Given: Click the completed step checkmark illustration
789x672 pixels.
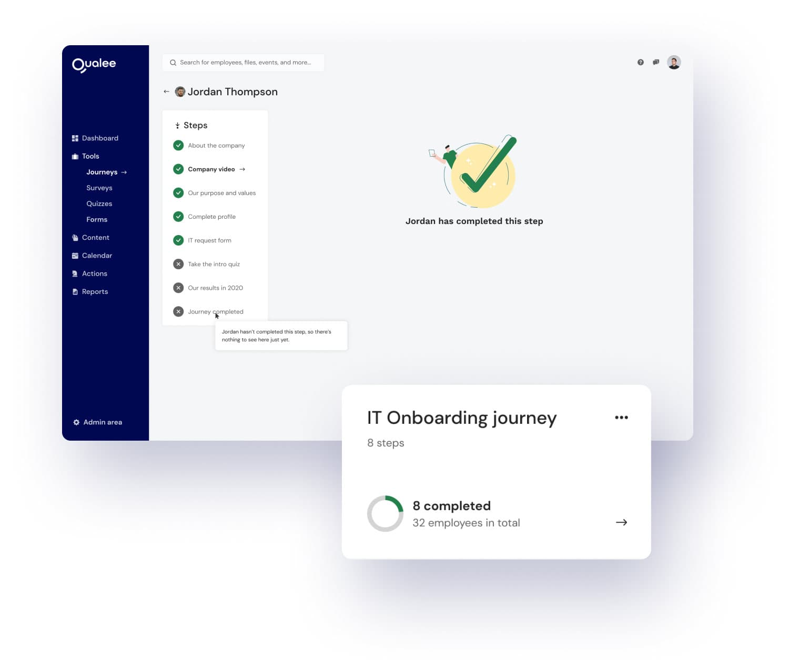Looking at the screenshot, I should point(473,171).
